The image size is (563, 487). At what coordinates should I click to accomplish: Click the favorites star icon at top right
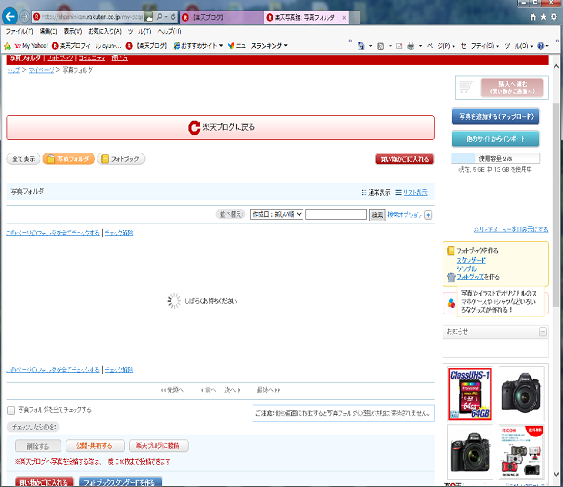(x=544, y=17)
